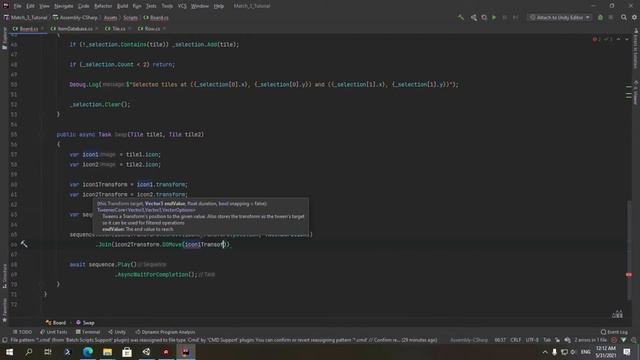Click the Debug.Log statement on line 50
This screenshot has height=360, width=640.
click(x=264, y=84)
